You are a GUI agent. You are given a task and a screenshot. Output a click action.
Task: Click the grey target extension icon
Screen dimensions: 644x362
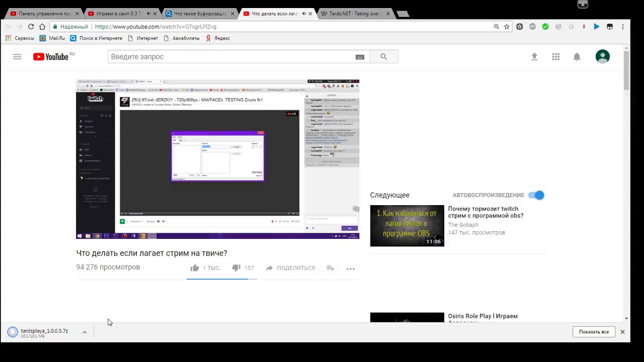(x=558, y=27)
